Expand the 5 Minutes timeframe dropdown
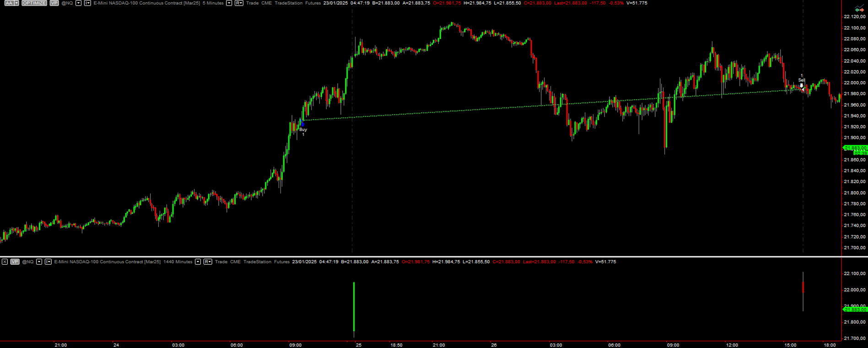Screen dimensions: 868x348 [229, 3]
